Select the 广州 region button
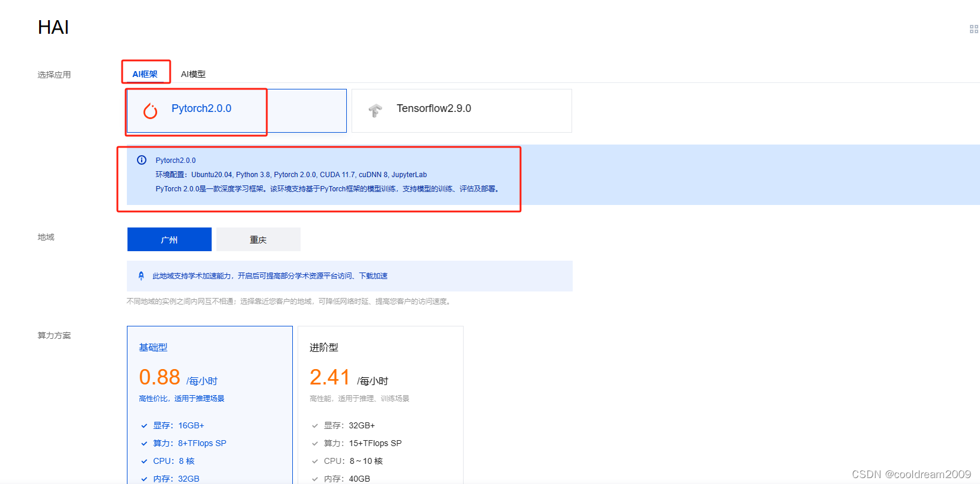 [x=170, y=239]
